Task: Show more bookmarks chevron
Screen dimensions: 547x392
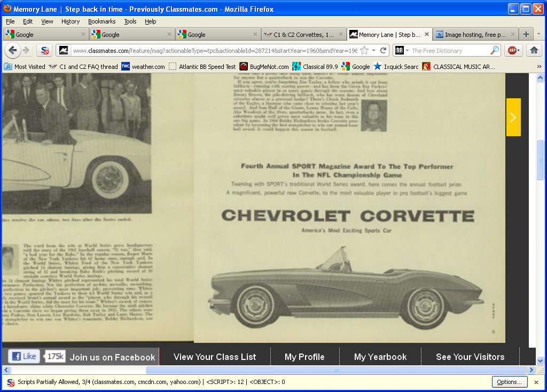Action: 539,67
